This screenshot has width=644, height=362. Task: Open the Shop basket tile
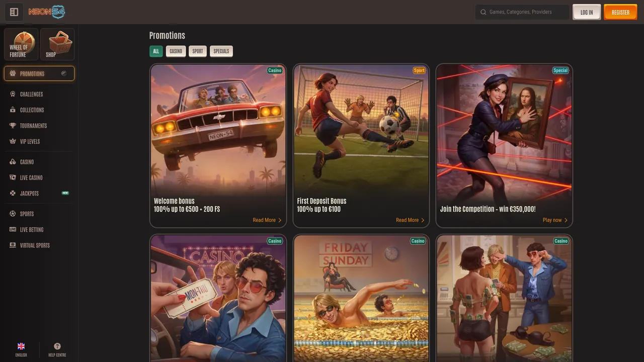57,44
